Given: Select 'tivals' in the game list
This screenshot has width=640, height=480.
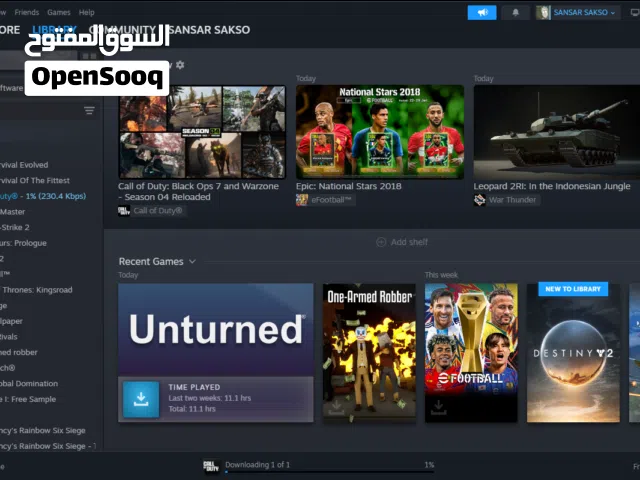Looking at the screenshot, I should pos(9,337).
